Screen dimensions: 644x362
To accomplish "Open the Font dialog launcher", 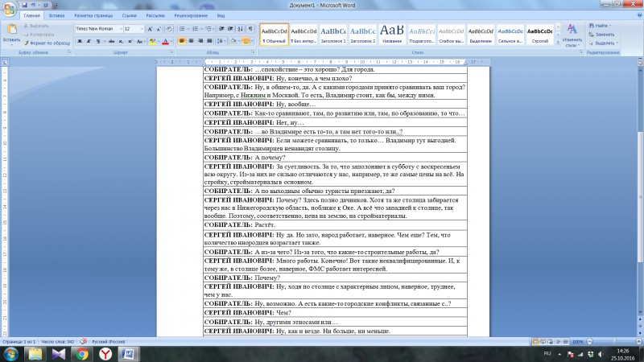I will click(x=171, y=52).
